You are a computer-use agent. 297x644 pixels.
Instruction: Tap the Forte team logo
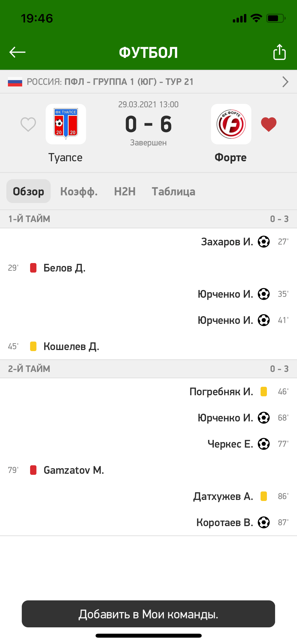pyautogui.click(x=231, y=124)
